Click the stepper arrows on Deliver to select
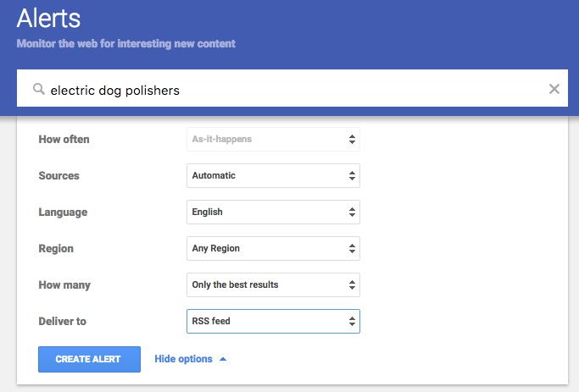Image resolution: width=579 pixels, height=392 pixels. 352,321
